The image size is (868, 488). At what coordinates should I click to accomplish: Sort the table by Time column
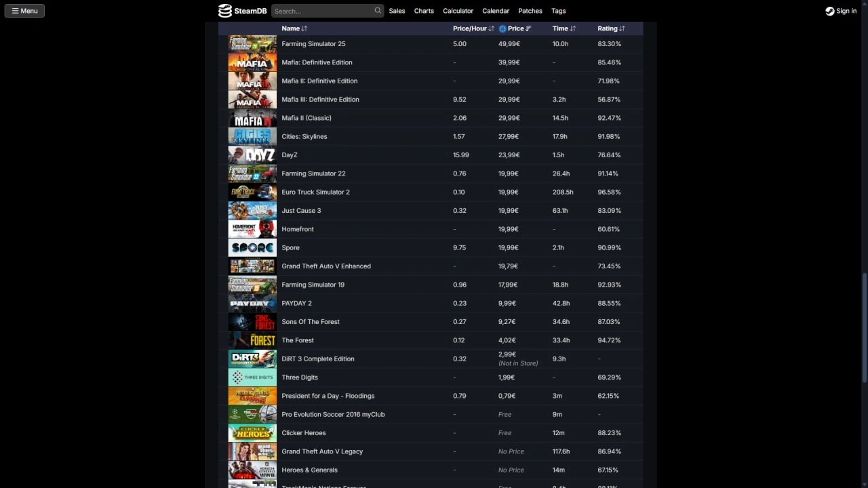(x=564, y=28)
